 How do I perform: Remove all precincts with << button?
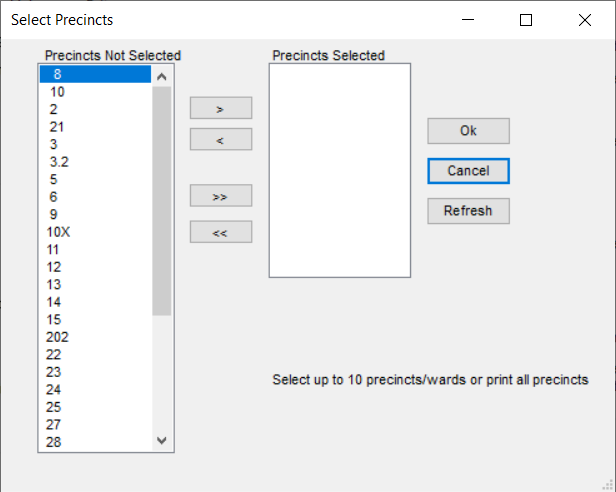tap(221, 232)
